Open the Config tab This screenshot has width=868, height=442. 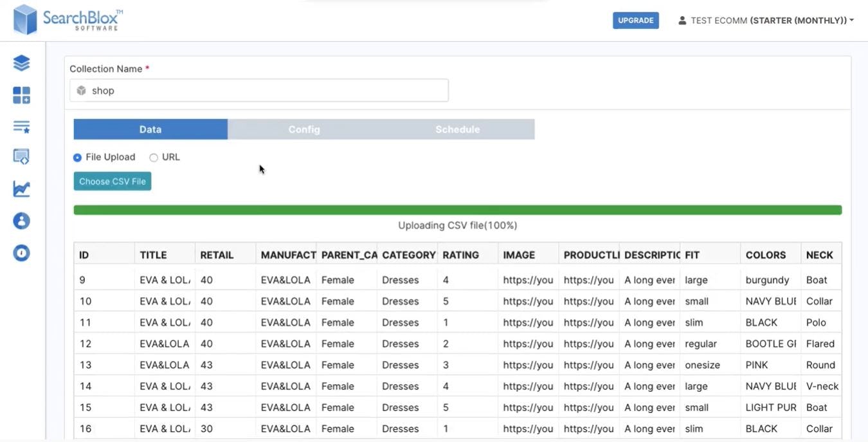click(x=303, y=129)
